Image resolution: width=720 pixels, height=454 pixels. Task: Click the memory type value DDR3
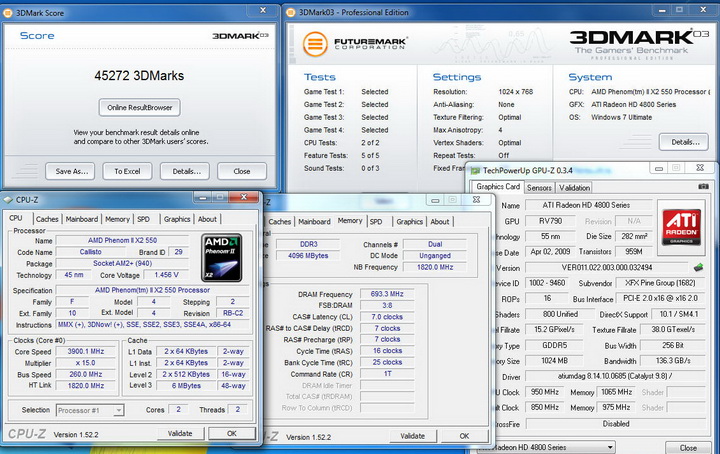point(309,244)
